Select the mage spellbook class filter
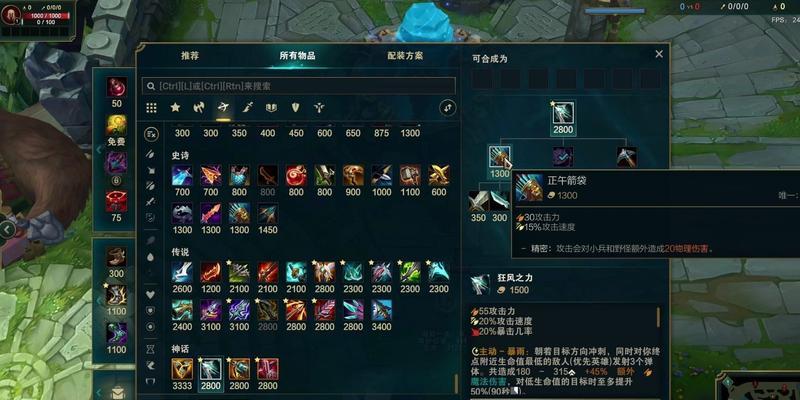 click(x=271, y=108)
